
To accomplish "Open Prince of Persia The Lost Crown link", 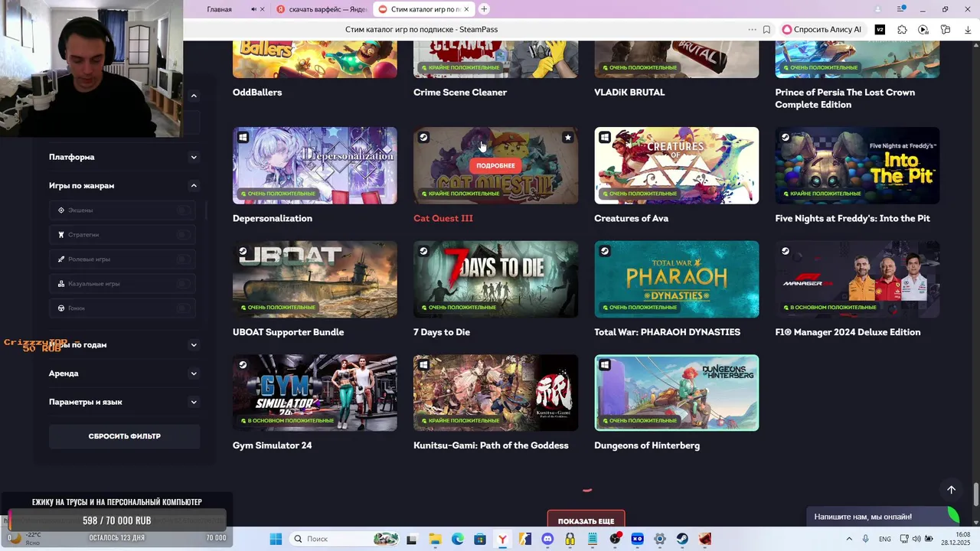I will pyautogui.click(x=844, y=98).
